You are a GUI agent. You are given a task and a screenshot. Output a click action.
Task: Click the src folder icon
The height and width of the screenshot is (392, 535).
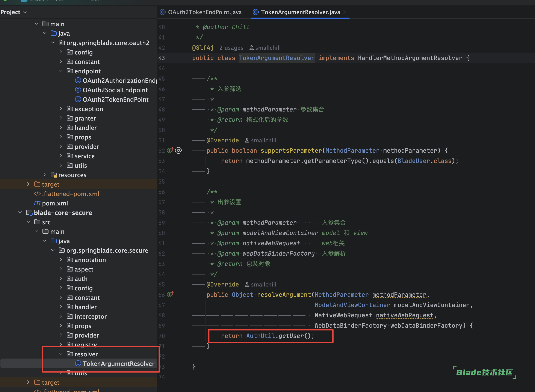37,222
